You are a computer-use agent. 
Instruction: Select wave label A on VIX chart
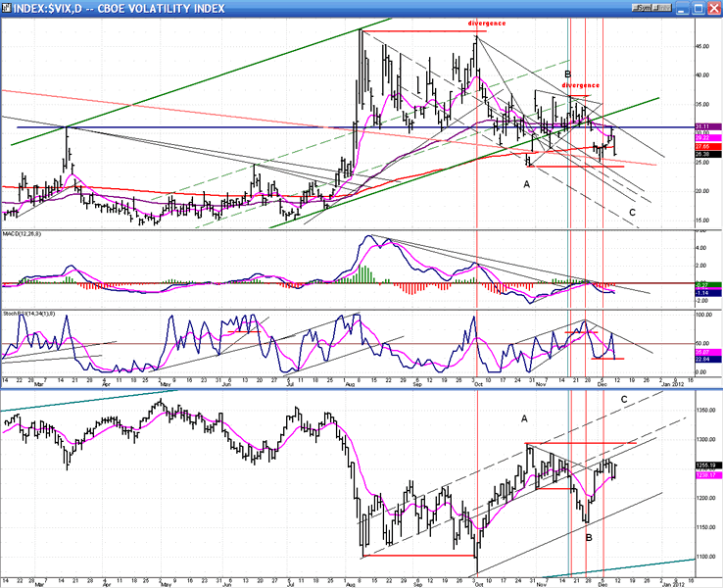point(526,183)
